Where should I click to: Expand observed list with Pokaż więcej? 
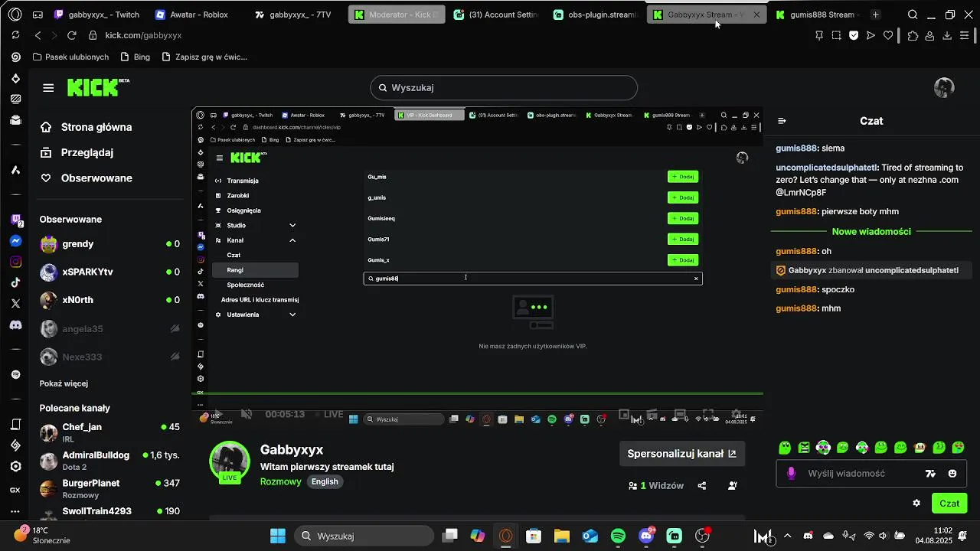pyautogui.click(x=64, y=383)
